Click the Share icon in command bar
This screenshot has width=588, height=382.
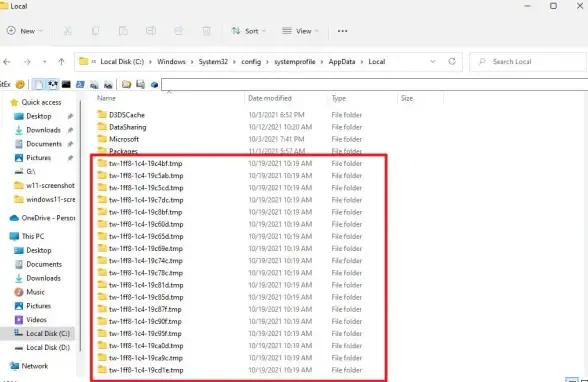179,31
